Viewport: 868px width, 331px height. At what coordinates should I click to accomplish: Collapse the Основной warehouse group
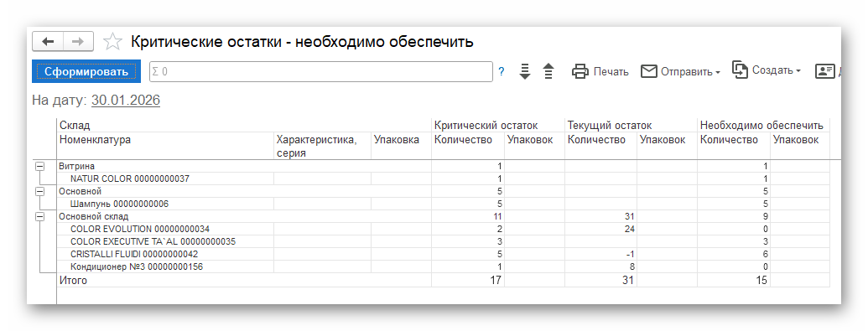coord(40,191)
